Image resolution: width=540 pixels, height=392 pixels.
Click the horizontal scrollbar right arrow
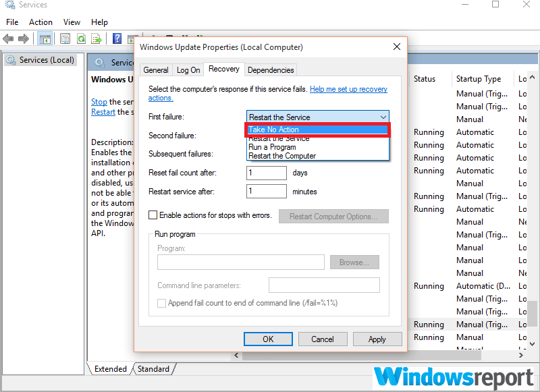521,355
